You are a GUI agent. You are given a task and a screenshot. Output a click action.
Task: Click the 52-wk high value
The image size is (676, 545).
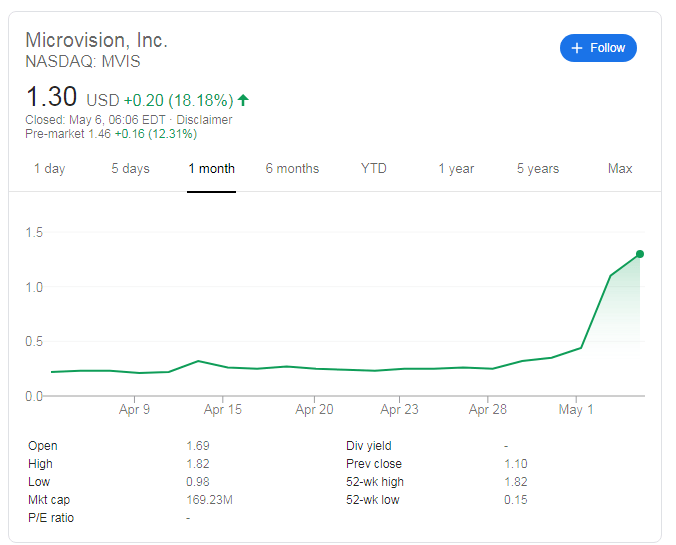click(x=516, y=482)
